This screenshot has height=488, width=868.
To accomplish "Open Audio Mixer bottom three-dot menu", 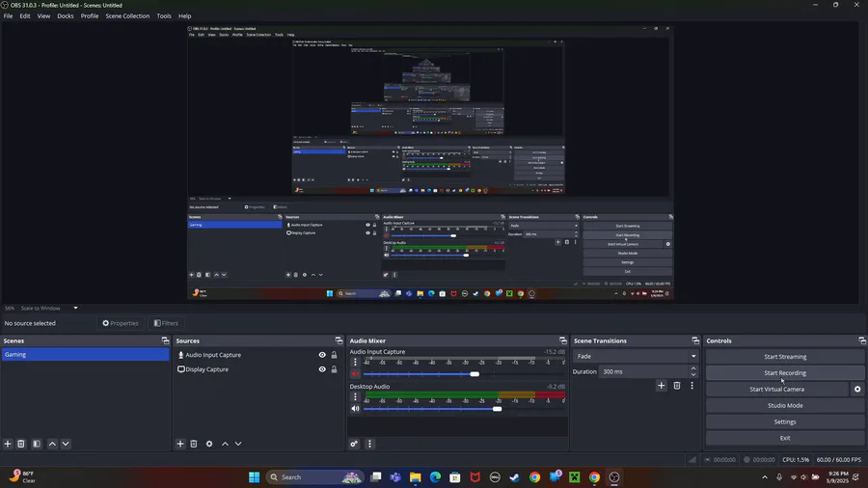I will point(369,444).
